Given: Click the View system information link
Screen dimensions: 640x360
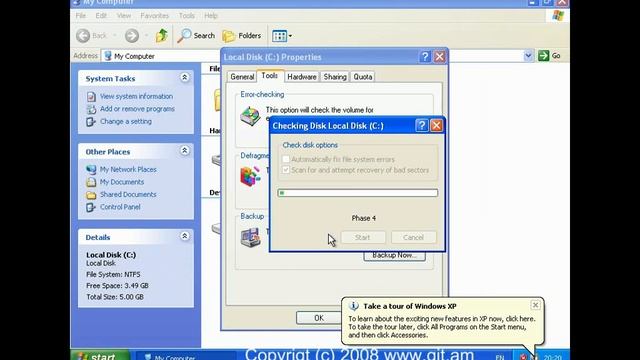Looking at the screenshot, I should pos(136,96).
